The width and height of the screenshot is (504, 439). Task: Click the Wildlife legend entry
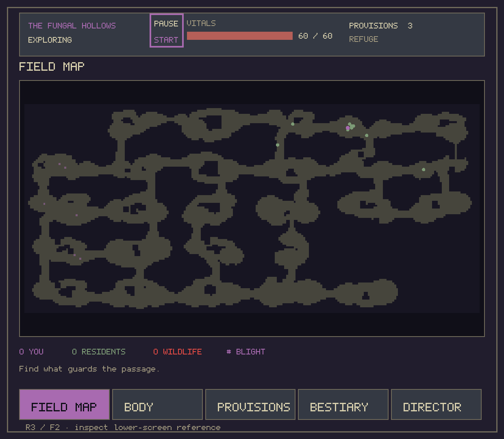[178, 352]
